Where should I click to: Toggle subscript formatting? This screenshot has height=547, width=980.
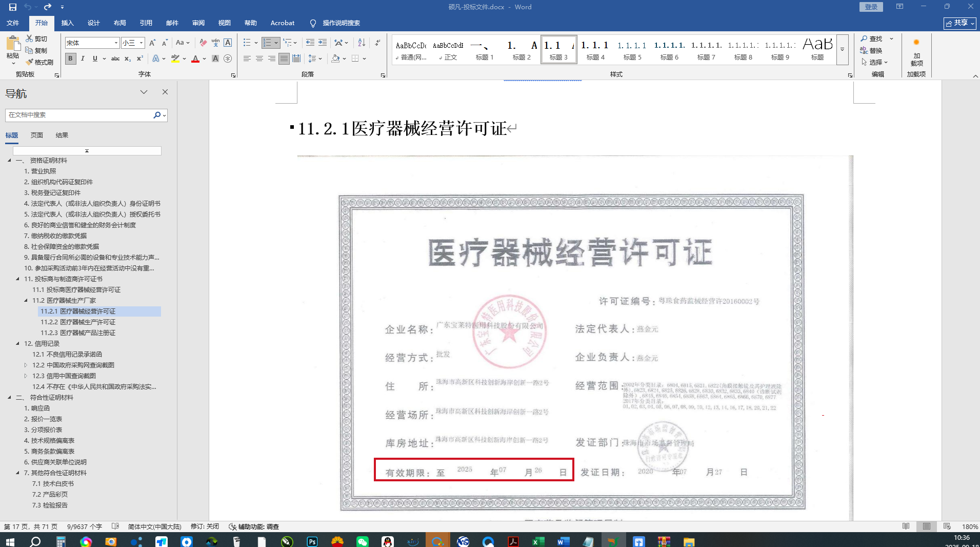coord(128,58)
